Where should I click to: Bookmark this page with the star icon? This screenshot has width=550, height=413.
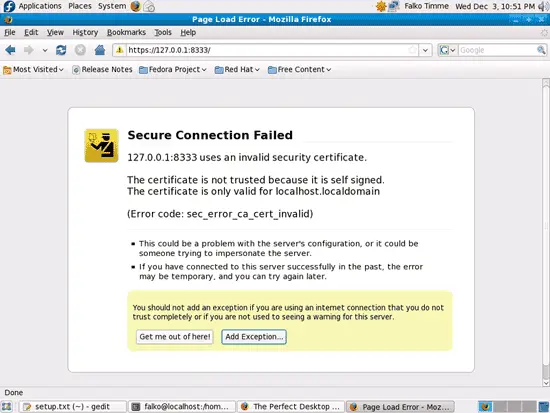pyautogui.click(x=413, y=50)
